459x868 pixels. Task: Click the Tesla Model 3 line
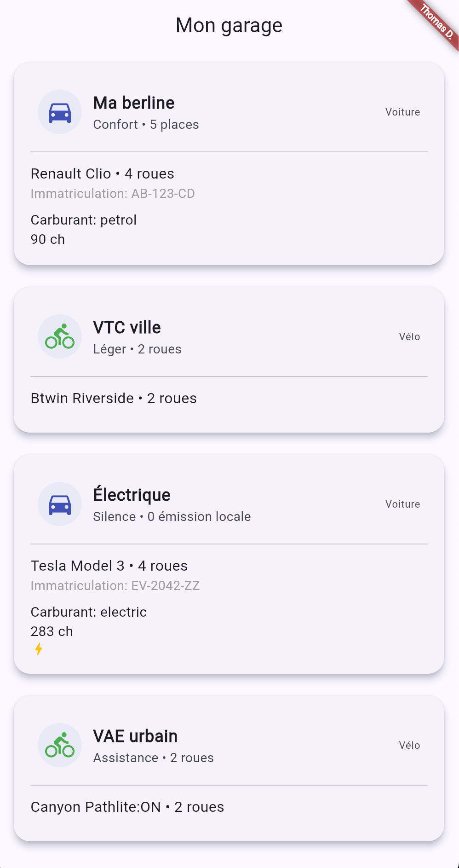pyautogui.click(x=109, y=566)
